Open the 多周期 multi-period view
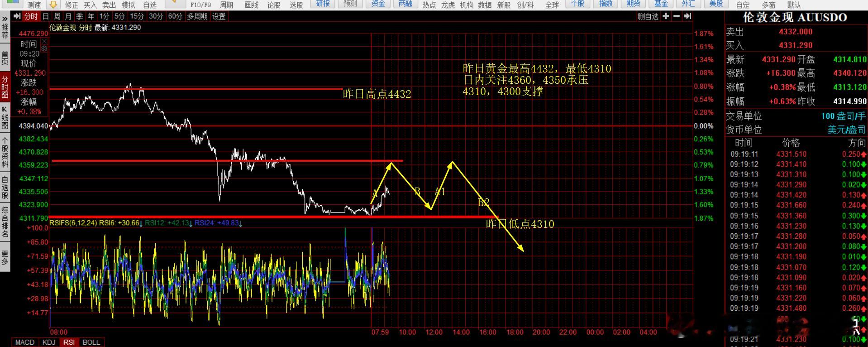This screenshot has width=868, height=347. (197, 16)
